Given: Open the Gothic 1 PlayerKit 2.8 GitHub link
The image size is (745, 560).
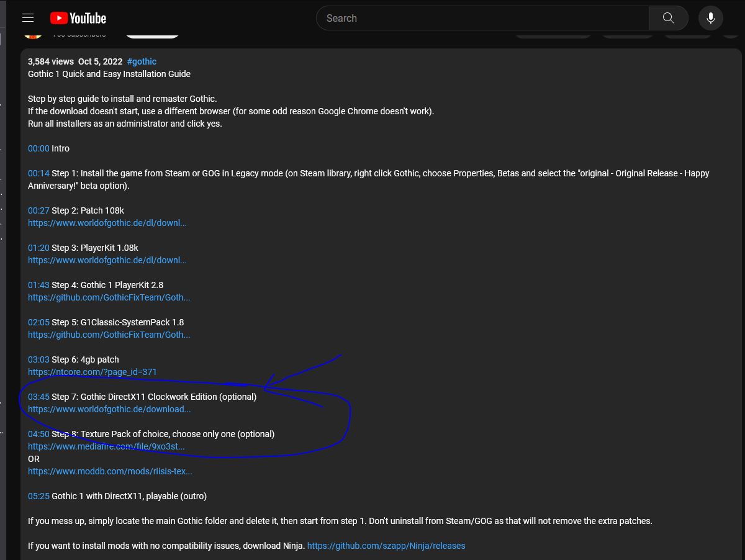Looking at the screenshot, I should pos(109,297).
